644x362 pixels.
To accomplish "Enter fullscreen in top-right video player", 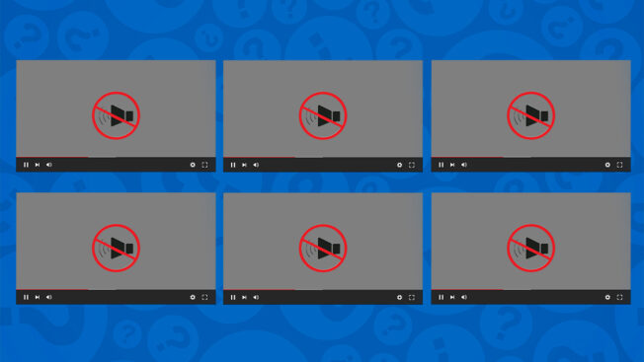I will (x=619, y=165).
